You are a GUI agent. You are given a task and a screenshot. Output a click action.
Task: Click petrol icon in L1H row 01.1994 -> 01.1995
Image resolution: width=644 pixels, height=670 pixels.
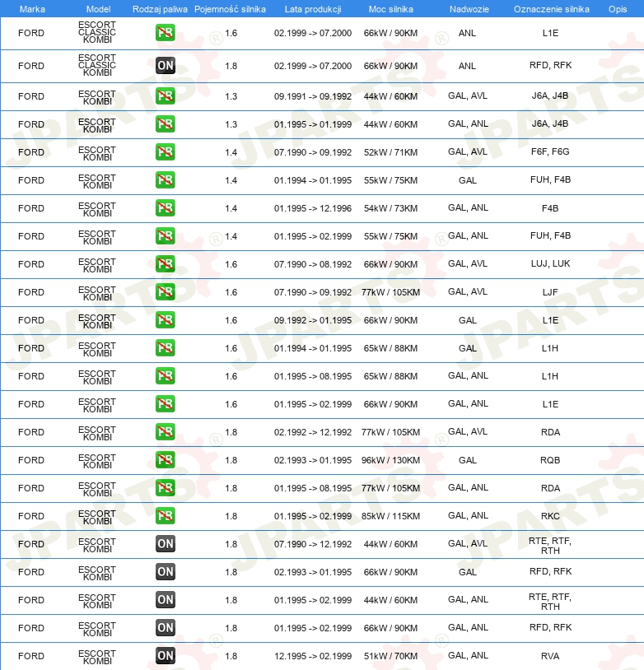165,348
